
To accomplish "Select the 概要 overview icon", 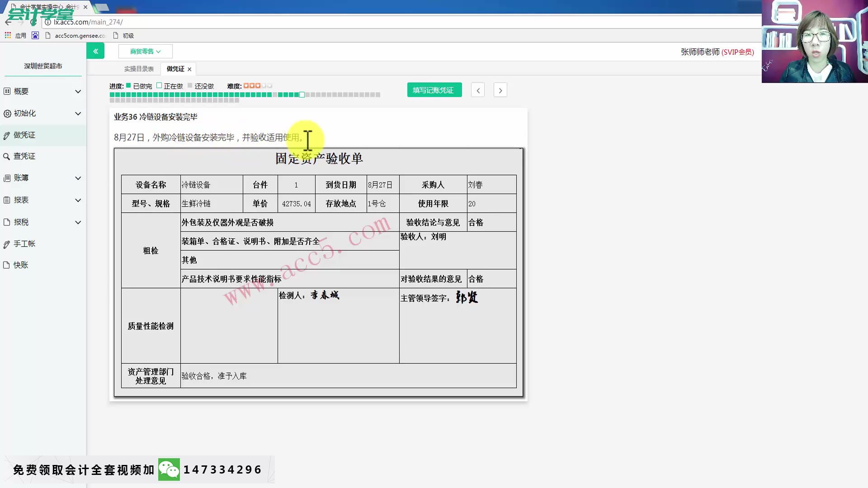I will point(21,91).
